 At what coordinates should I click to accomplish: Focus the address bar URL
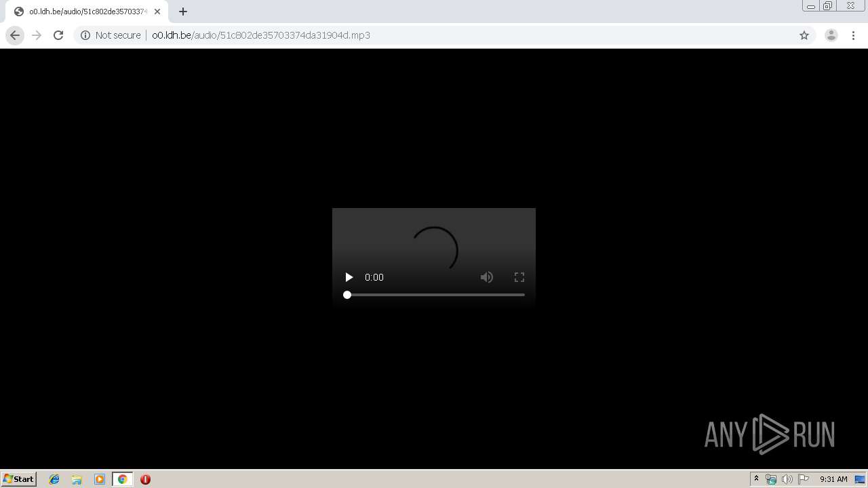(x=261, y=35)
